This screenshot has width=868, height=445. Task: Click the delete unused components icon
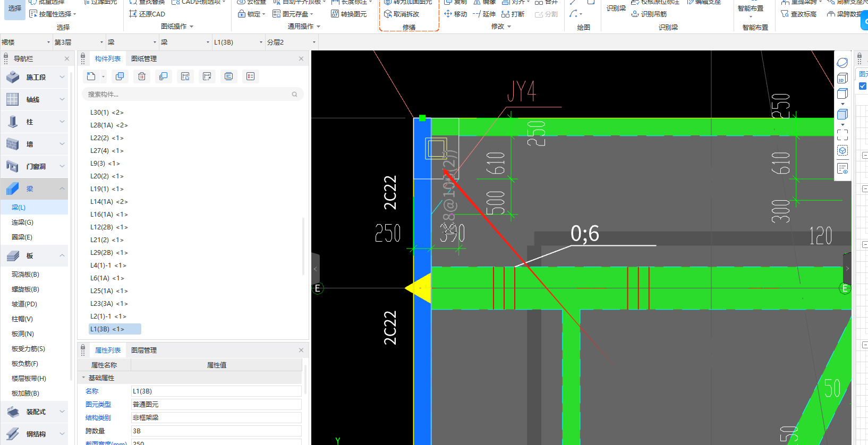pyautogui.click(x=251, y=76)
